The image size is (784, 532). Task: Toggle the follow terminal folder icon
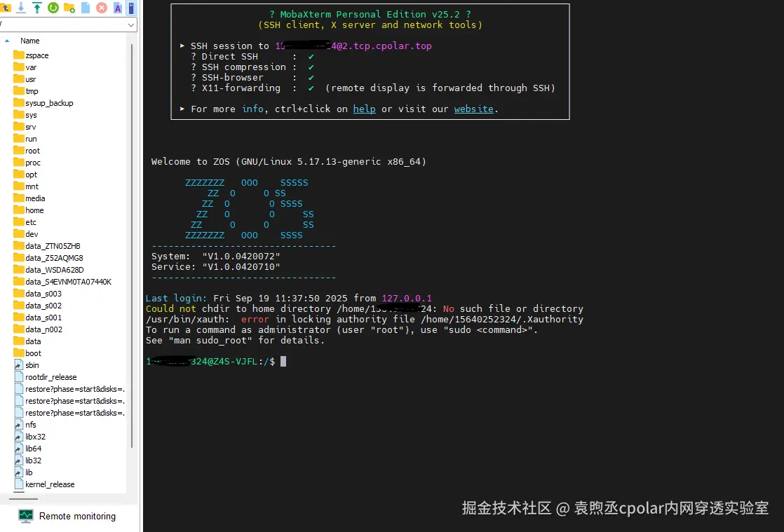(x=131, y=8)
